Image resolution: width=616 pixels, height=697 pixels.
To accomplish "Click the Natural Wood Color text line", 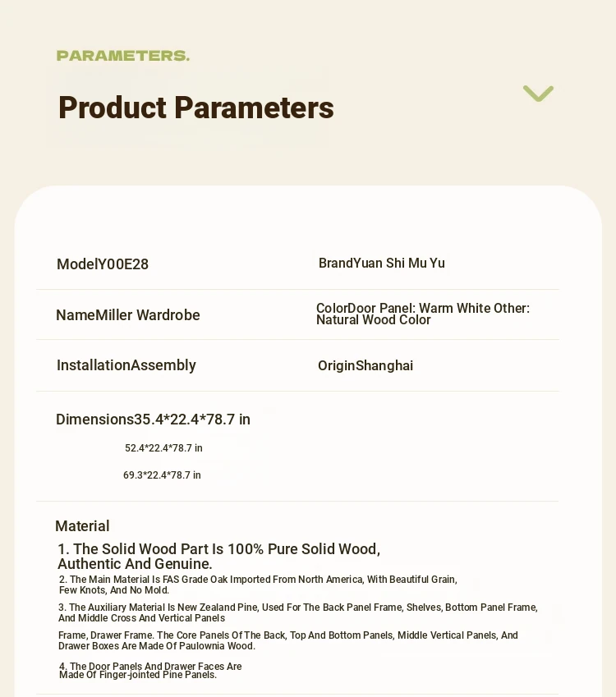I will pyautogui.click(x=374, y=320).
